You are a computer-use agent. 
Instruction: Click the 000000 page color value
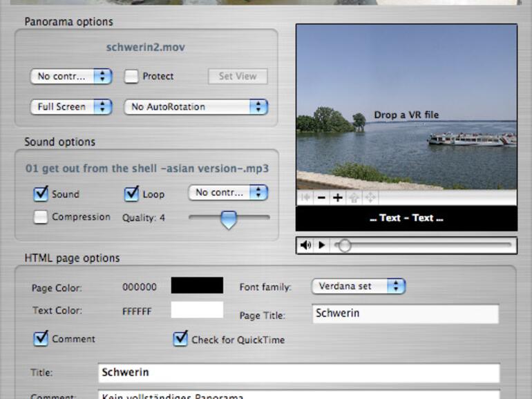[140, 287]
